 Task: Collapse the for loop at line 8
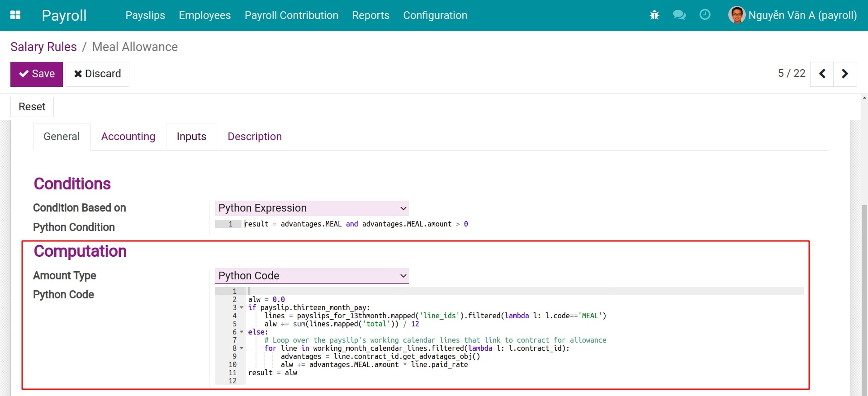[x=242, y=349]
